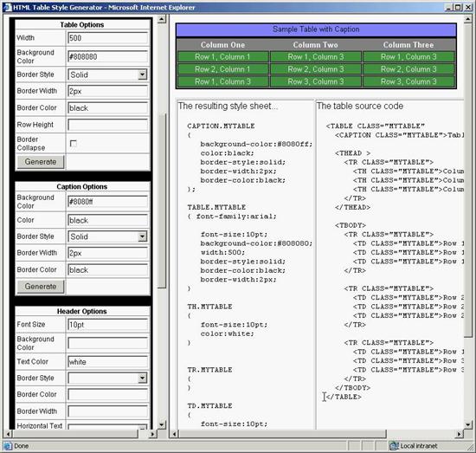Click the closing </TABLE> tag text
Image resolution: width=476 pixels, height=453 pixels.
click(344, 397)
